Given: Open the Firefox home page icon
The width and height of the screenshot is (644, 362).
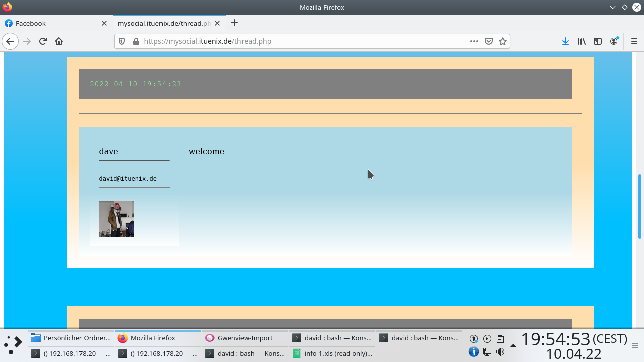Looking at the screenshot, I should (59, 41).
